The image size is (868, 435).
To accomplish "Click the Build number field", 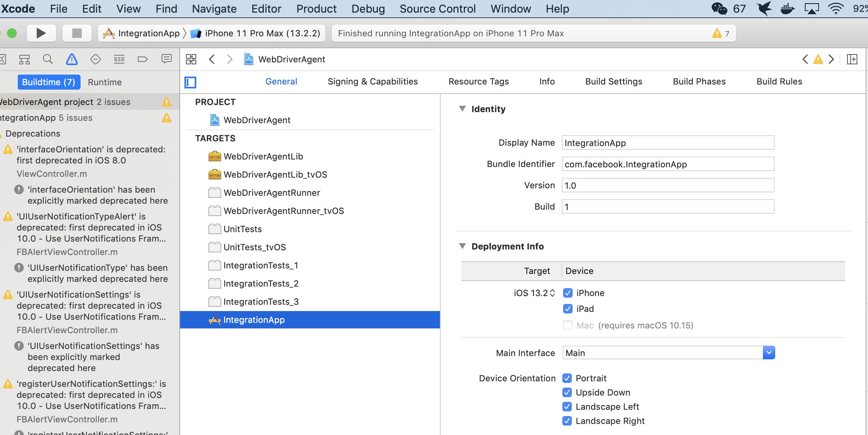I will point(668,206).
